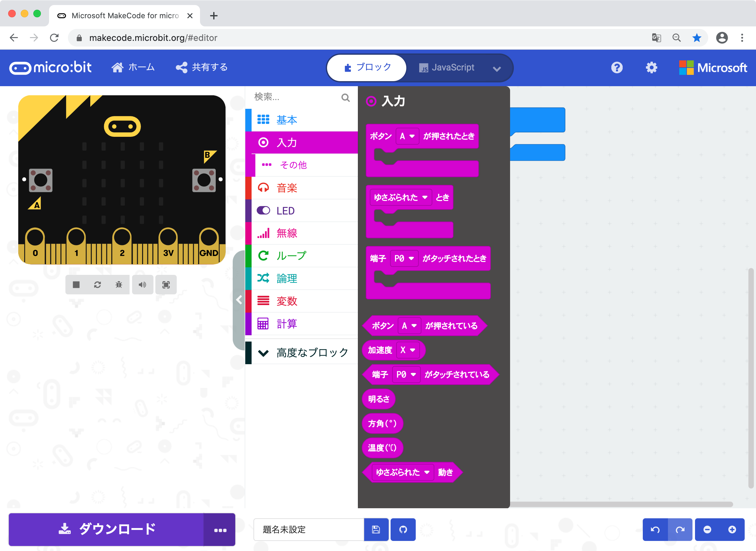Screen dimensions: 756x551
Task: Select the 方角(°) block
Action: click(x=382, y=424)
